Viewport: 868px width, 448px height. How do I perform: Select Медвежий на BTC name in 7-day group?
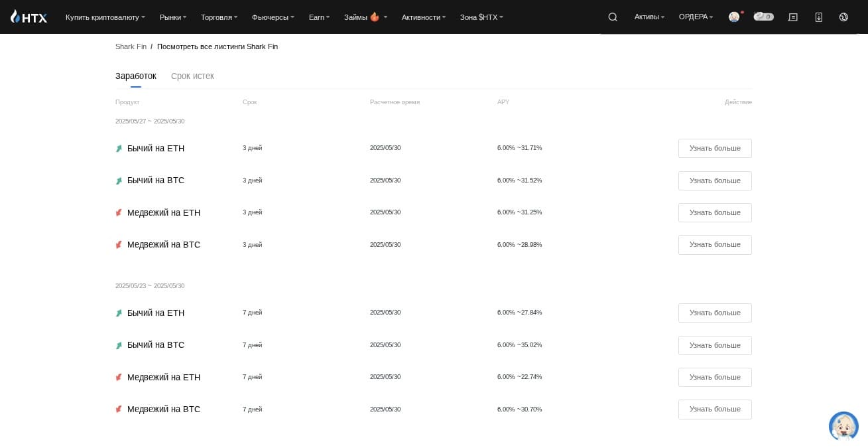(x=164, y=410)
